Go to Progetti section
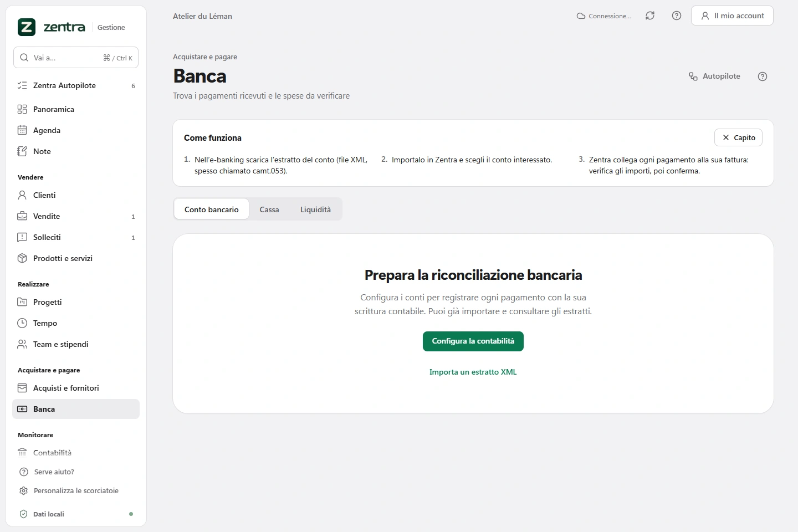 click(76, 302)
